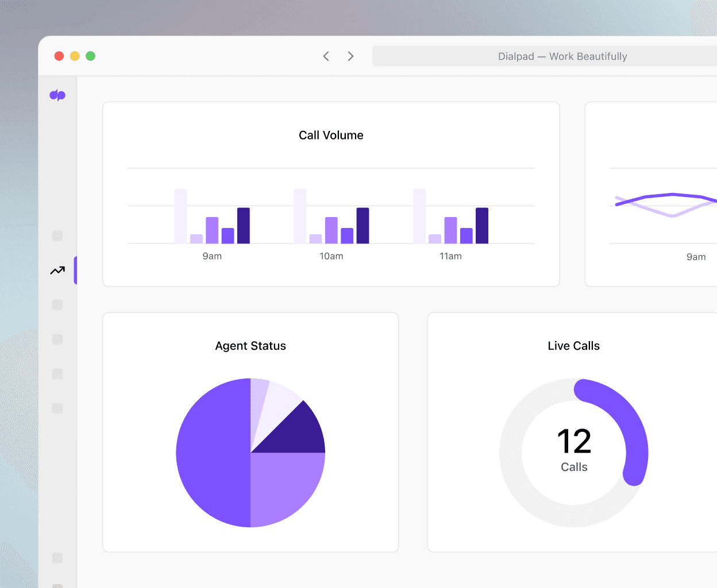
Task: Go back with the left chevron arrow
Action: click(326, 56)
